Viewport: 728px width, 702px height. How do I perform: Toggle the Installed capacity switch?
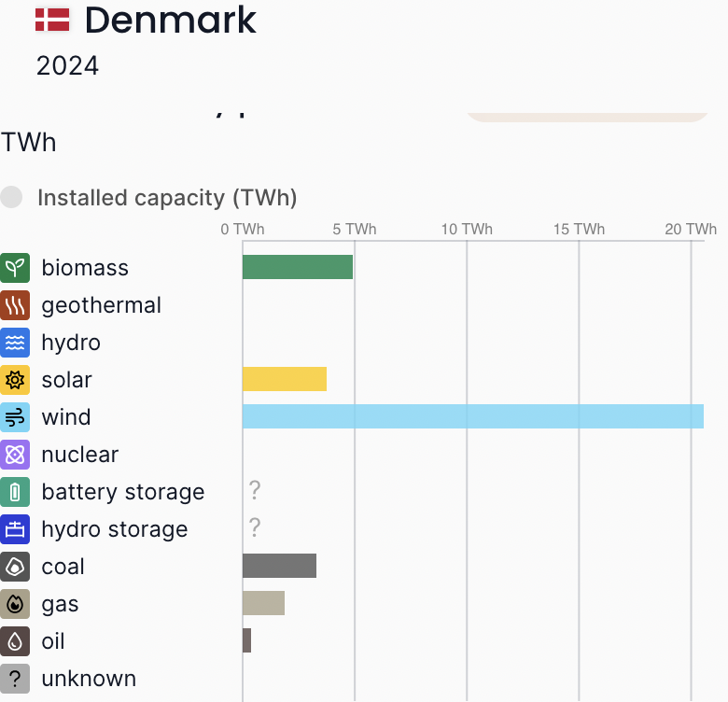point(12,198)
